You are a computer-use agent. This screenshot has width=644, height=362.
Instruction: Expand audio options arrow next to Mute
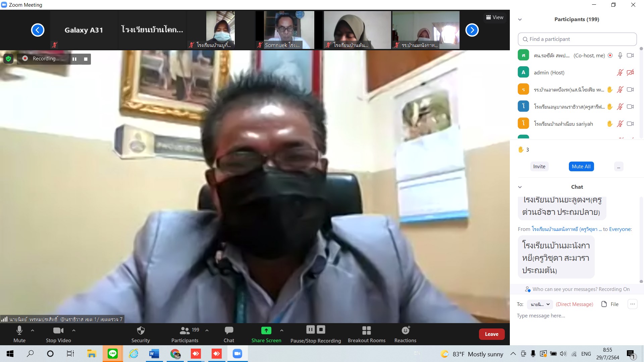point(33,330)
